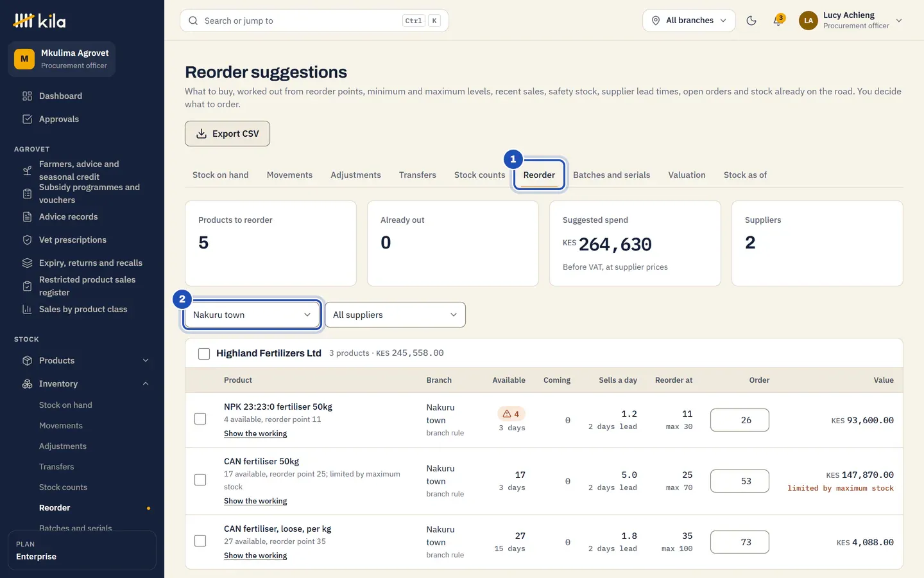Open the All branches dropdown
The image size is (924, 578).
coord(689,21)
